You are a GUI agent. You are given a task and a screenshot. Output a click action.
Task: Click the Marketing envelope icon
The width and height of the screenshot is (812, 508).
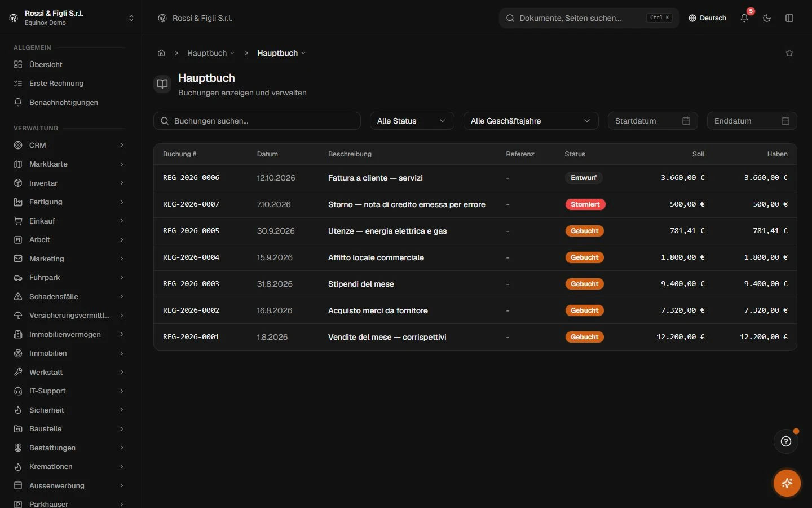(18, 259)
